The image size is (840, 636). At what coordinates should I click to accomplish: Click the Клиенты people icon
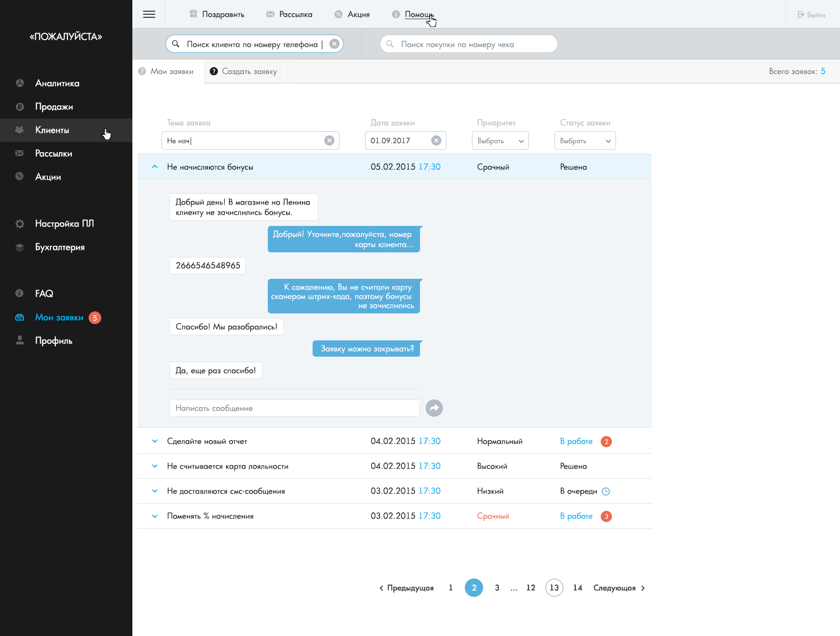click(20, 130)
